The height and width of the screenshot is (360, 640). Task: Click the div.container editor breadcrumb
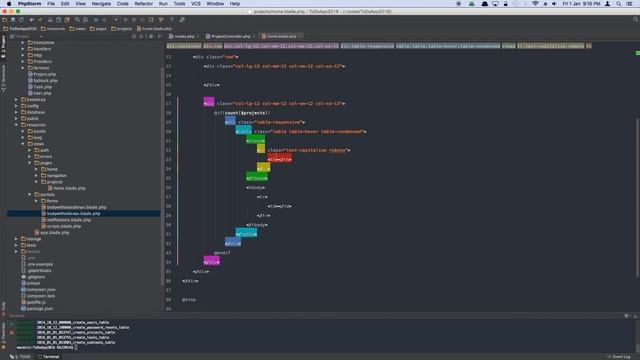tap(184, 46)
